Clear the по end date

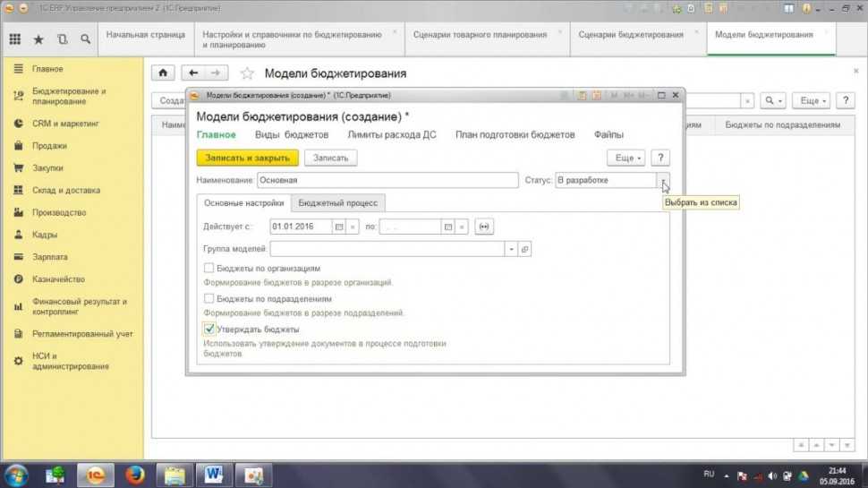[461, 227]
